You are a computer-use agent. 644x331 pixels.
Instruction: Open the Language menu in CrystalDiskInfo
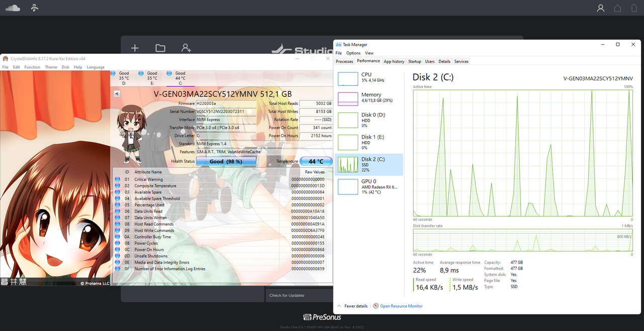pos(96,67)
